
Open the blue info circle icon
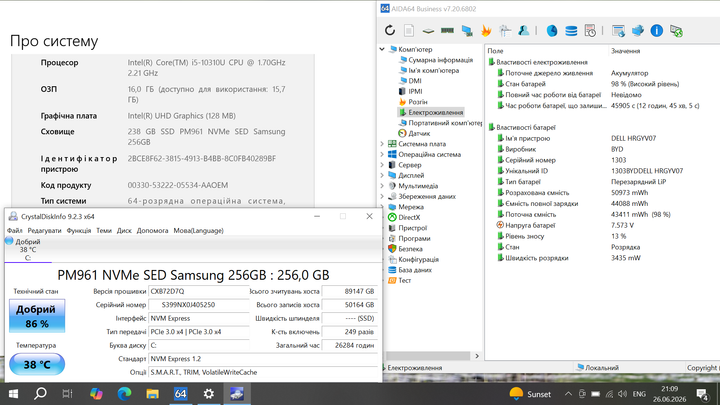(x=657, y=31)
